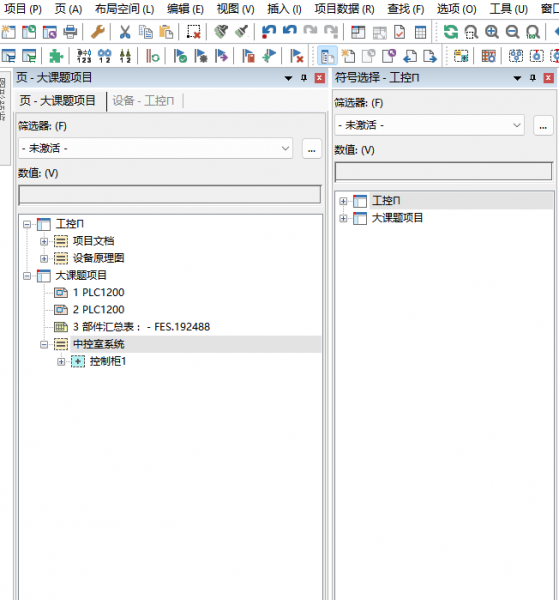Cut selection with the scissors icon
The width and height of the screenshot is (559, 600).
[125, 32]
